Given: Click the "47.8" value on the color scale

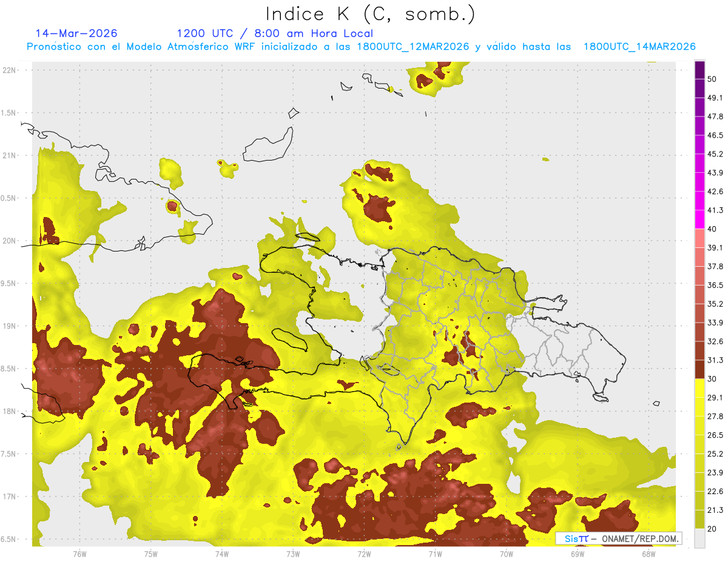Looking at the screenshot, I should tap(715, 116).
